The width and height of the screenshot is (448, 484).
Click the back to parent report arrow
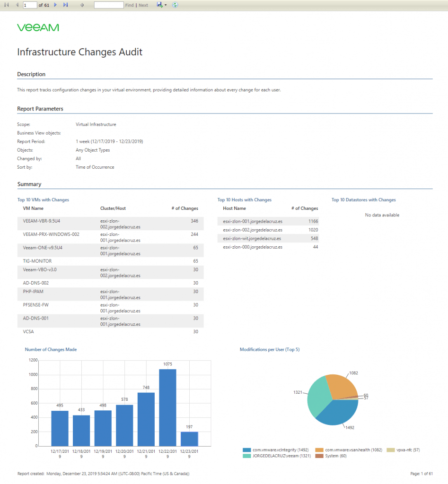82,5
